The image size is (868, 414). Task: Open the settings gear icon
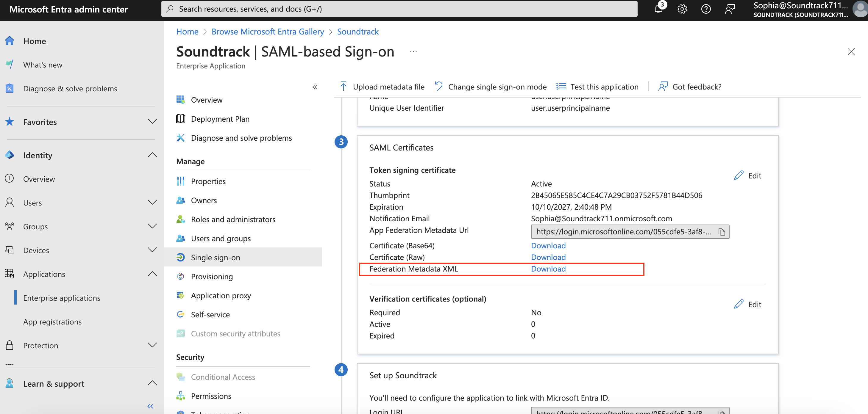682,9
